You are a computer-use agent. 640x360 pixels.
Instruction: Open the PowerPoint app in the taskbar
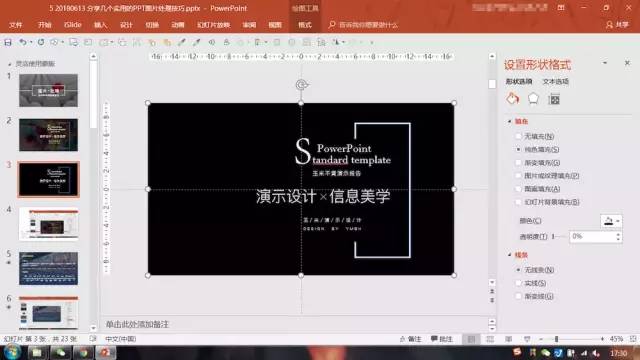[106, 352]
